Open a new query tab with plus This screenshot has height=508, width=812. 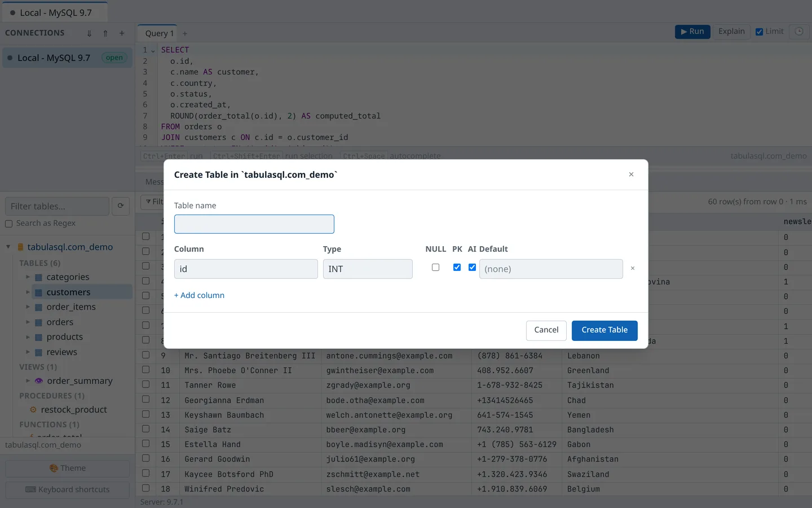185,34
